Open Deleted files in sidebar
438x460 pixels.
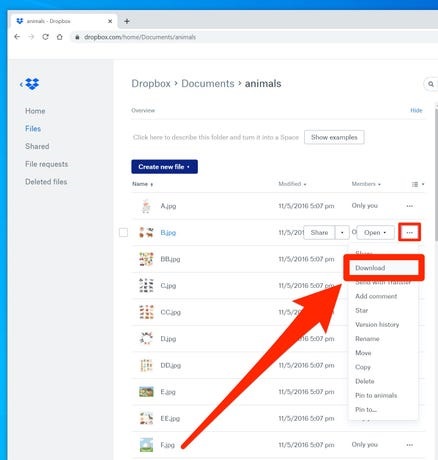[x=46, y=182]
